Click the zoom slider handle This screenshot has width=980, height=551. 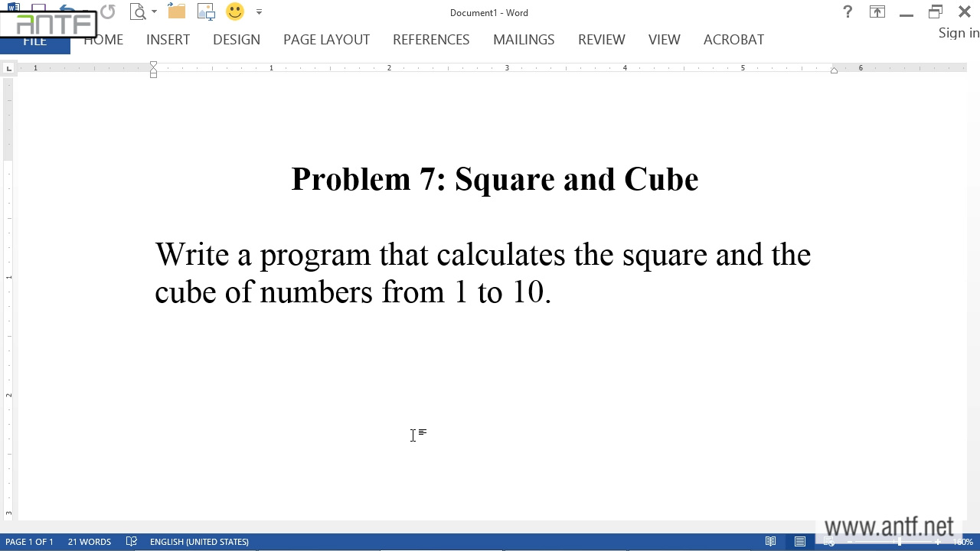pos(900,542)
